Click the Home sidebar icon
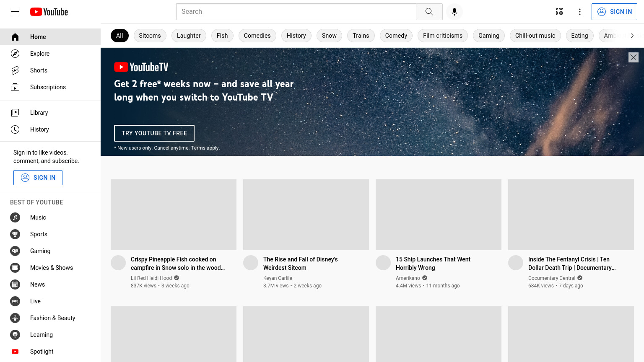 [x=15, y=37]
